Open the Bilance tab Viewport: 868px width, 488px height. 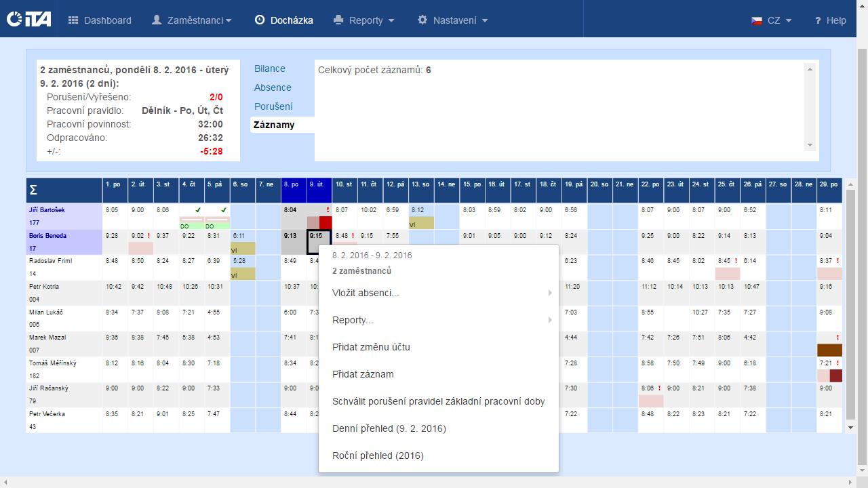point(270,68)
